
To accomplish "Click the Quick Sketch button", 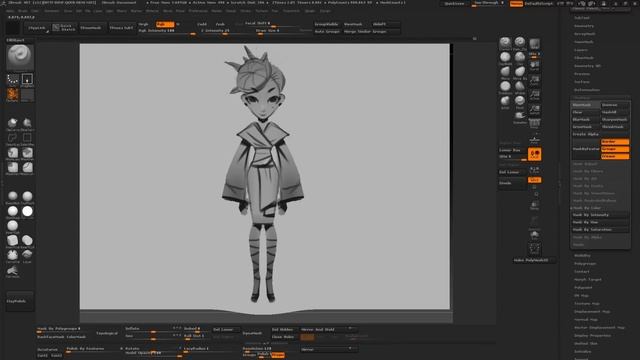I will click(64, 28).
